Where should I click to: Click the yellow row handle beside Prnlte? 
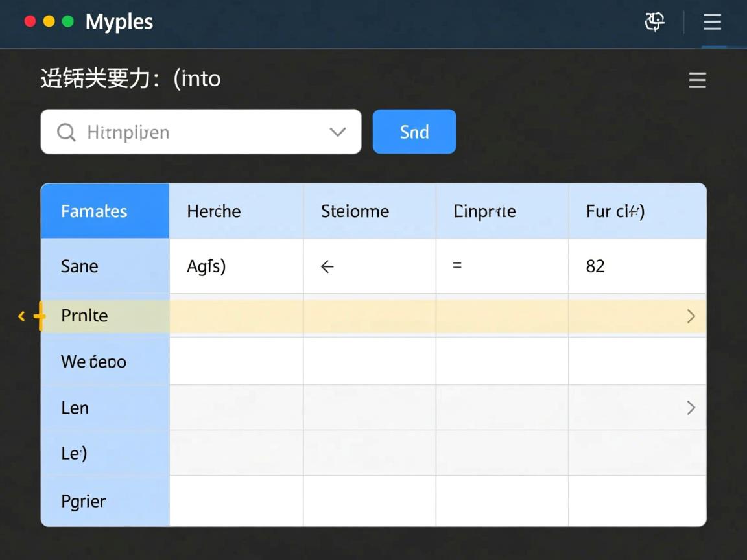pos(40,316)
